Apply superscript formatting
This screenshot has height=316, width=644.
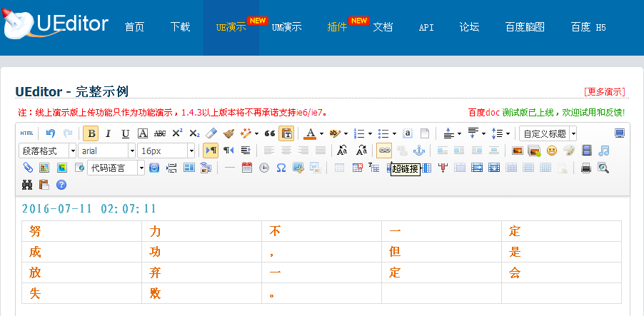click(x=177, y=133)
